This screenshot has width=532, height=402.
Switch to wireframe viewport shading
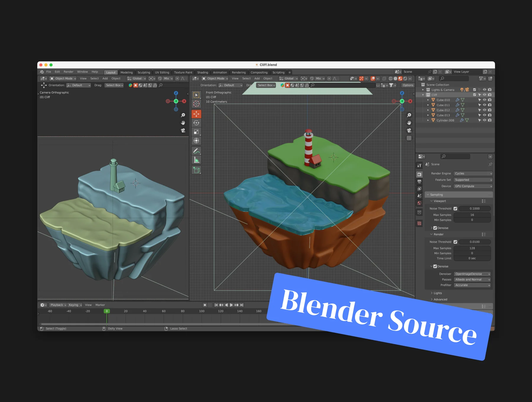click(390, 79)
